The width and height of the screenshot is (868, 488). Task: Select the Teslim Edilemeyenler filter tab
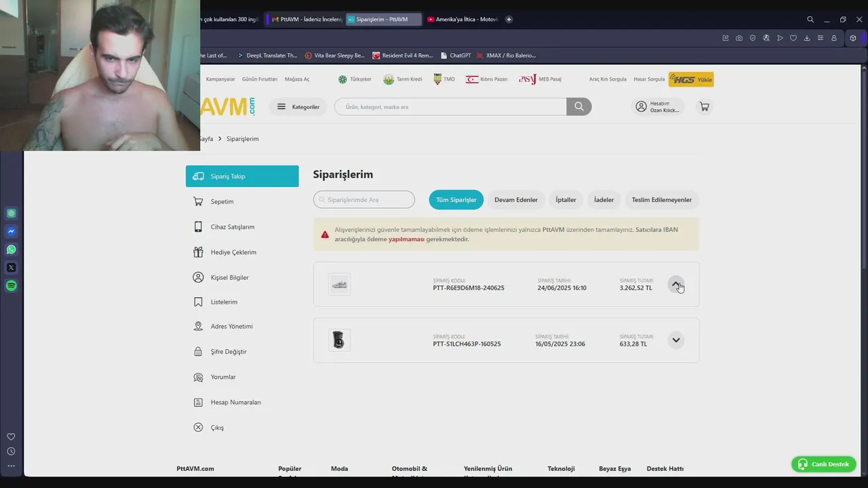click(662, 200)
